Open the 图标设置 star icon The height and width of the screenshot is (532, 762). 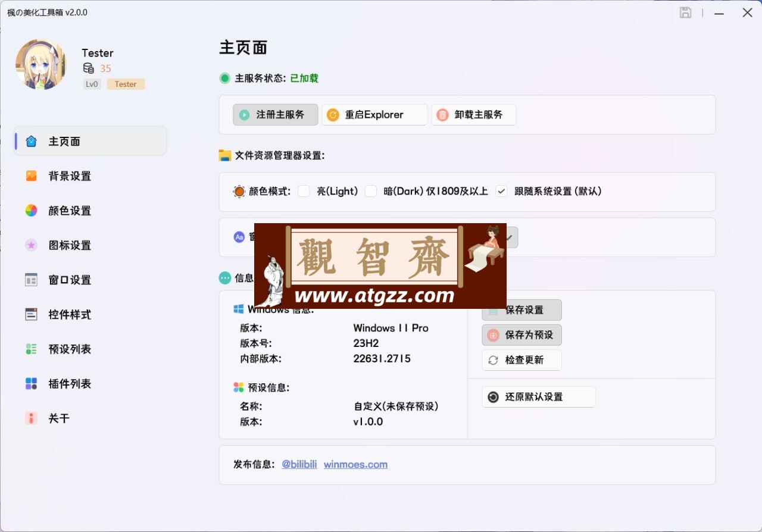(31, 245)
